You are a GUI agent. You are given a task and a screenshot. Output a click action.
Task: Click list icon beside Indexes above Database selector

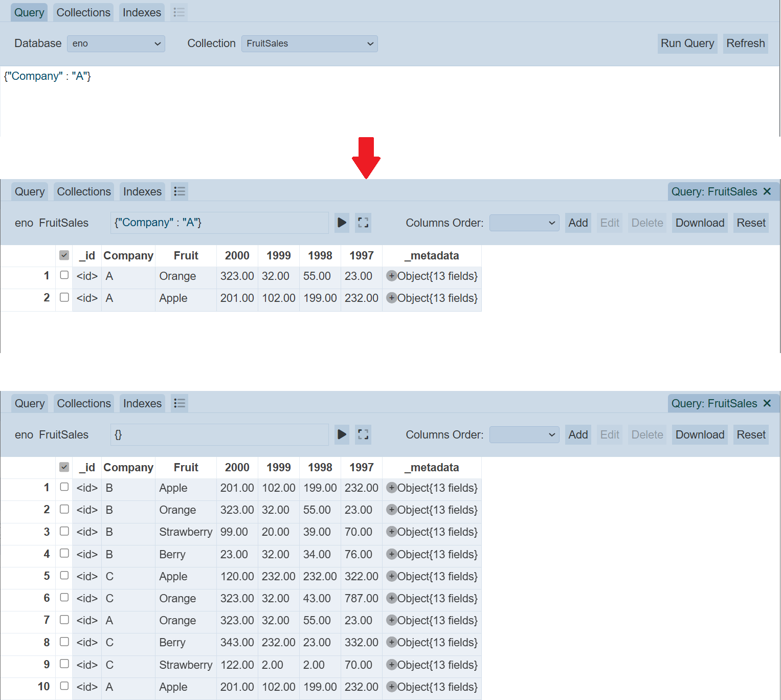(x=179, y=12)
